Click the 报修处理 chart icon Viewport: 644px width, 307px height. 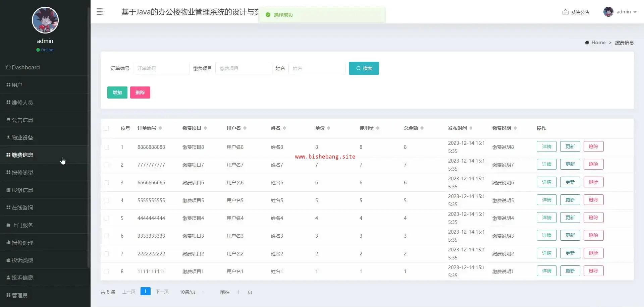click(x=8, y=242)
